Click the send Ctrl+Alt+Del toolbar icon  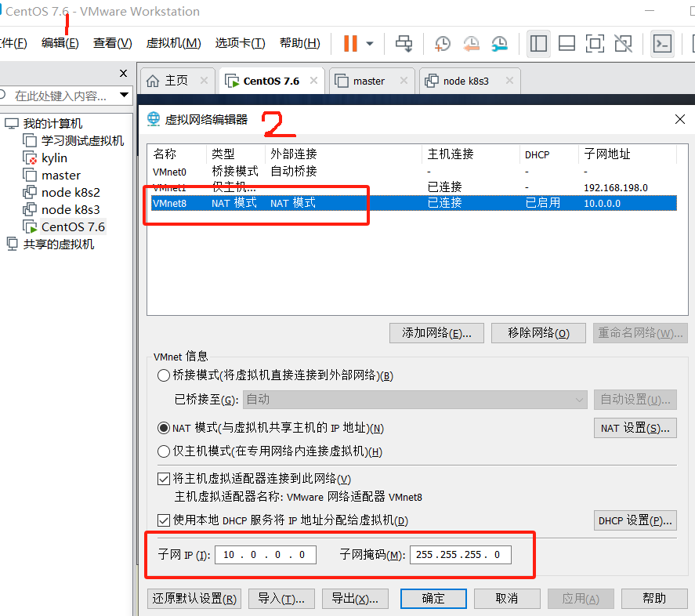404,43
